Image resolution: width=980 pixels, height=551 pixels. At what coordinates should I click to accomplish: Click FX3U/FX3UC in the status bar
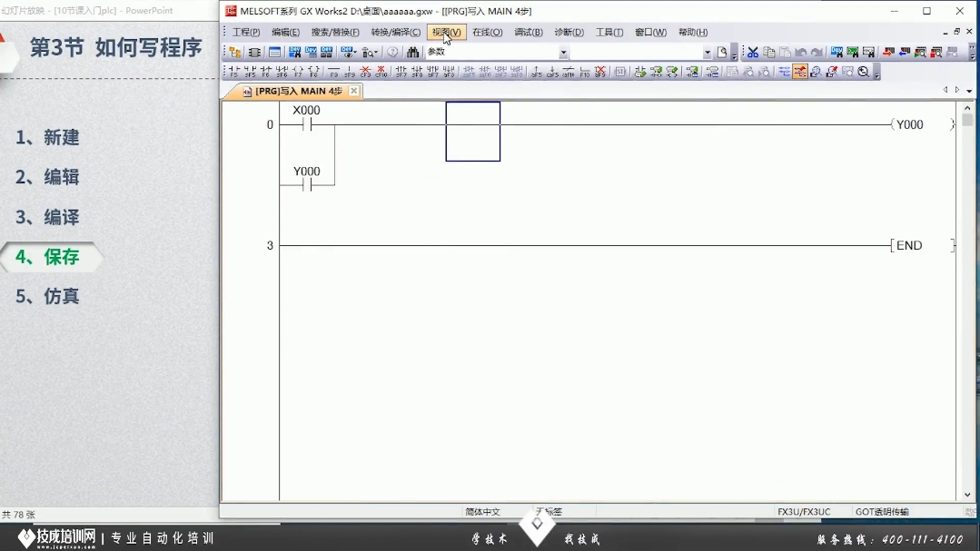click(x=804, y=512)
